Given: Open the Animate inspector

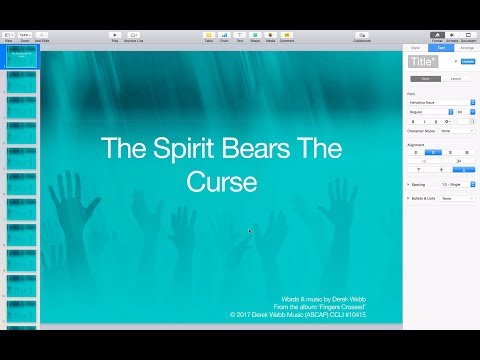Looking at the screenshot, I should coord(452,35).
